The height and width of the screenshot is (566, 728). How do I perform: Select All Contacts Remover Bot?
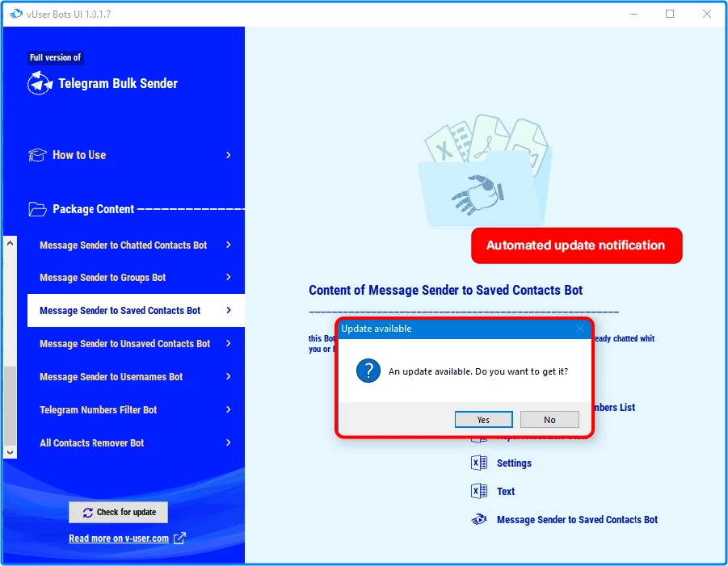click(x=136, y=443)
